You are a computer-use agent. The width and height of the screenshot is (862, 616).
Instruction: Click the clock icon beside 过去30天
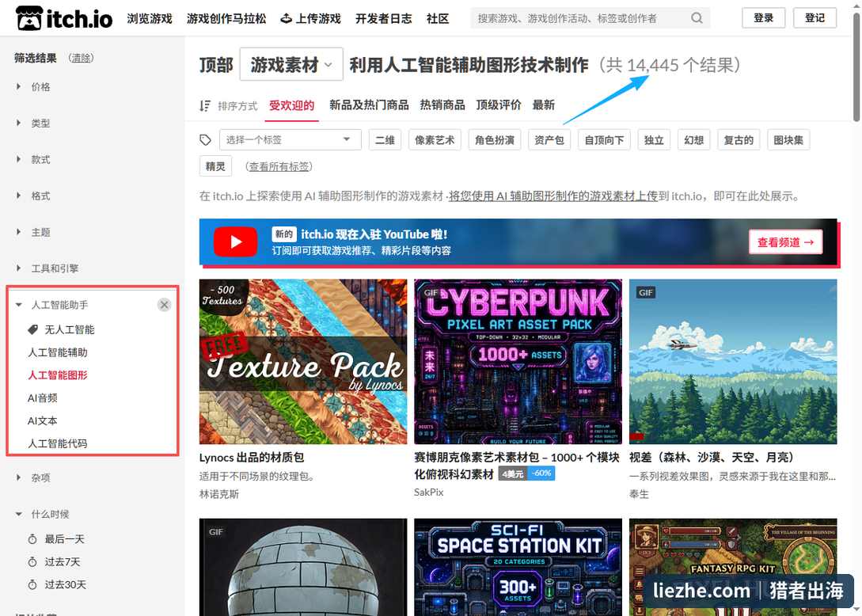(x=32, y=584)
